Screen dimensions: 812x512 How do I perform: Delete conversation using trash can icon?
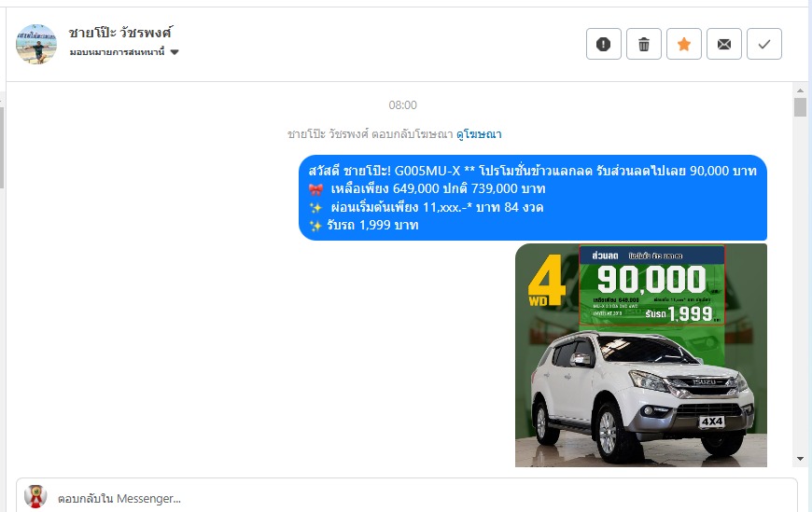point(644,44)
